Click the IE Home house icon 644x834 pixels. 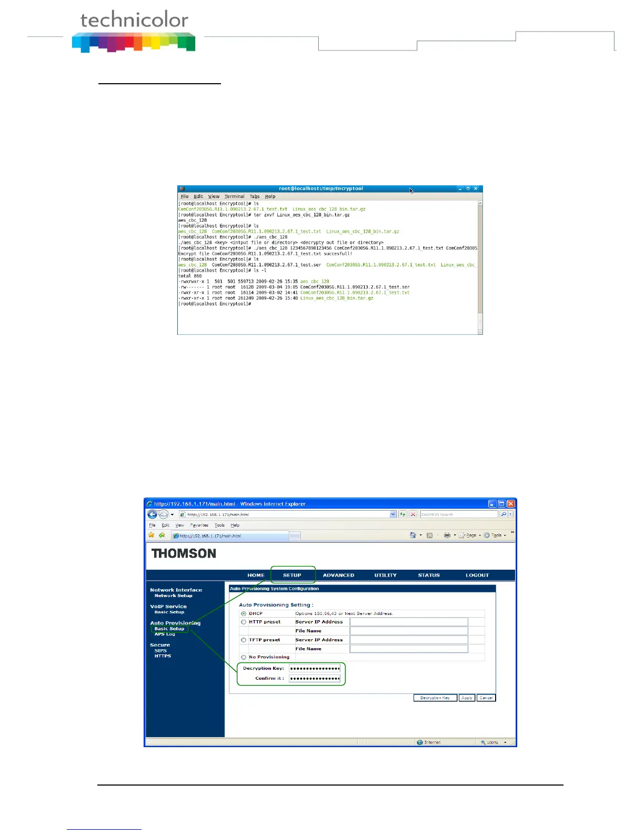pos(413,535)
